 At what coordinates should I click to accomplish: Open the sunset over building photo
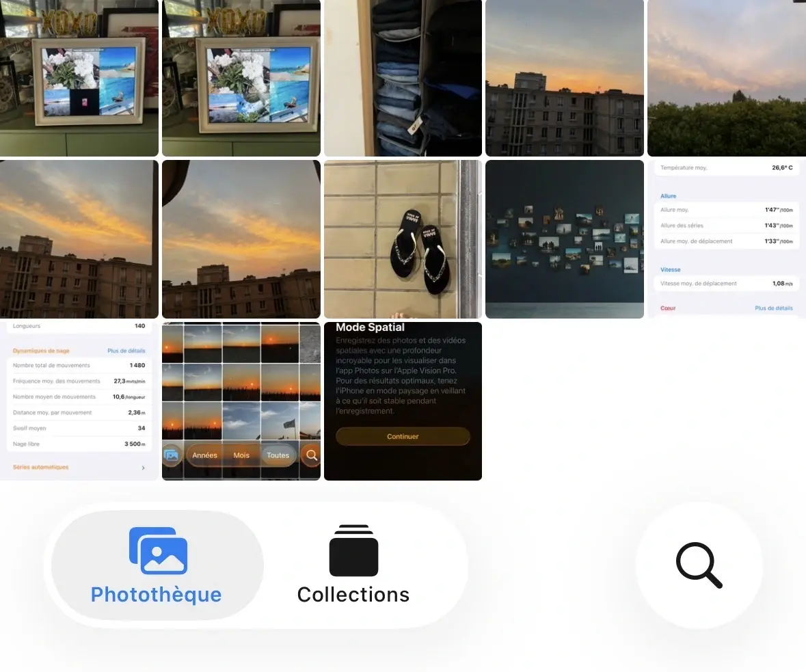point(564,77)
